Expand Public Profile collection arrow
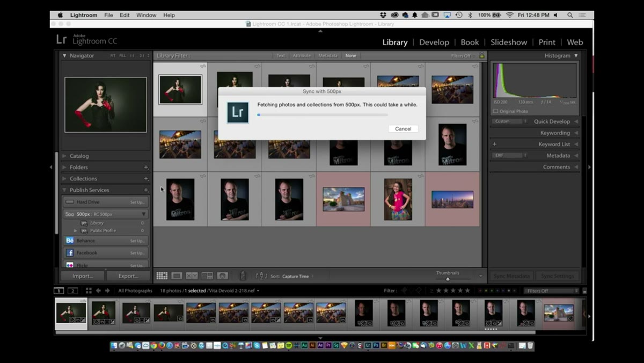The height and width of the screenshot is (363, 644). pyautogui.click(x=75, y=230)
